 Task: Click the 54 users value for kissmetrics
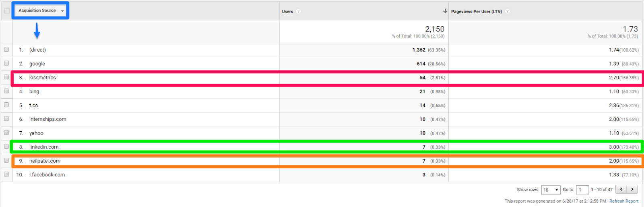(422, 78)
